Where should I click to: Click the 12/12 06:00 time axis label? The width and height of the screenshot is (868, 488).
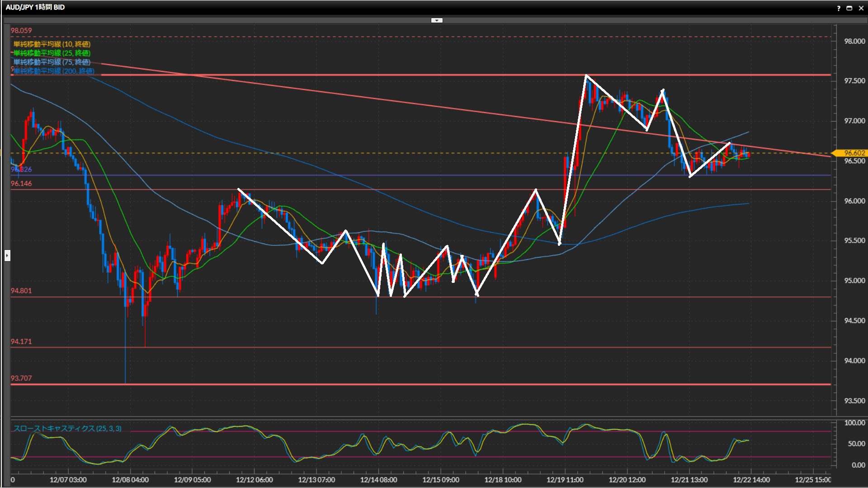[254, 480]
